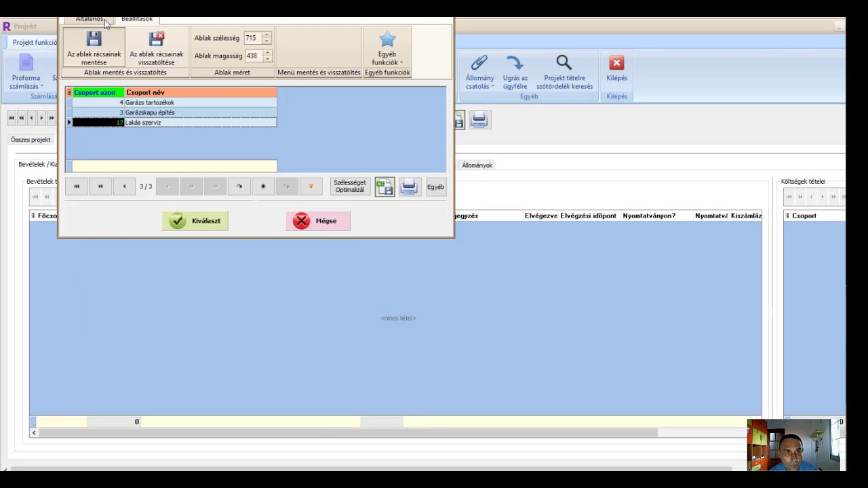This screenshot has width=868, height=488.
Task: Go to previous record in dialog navigator
Action: click(124, 186)
